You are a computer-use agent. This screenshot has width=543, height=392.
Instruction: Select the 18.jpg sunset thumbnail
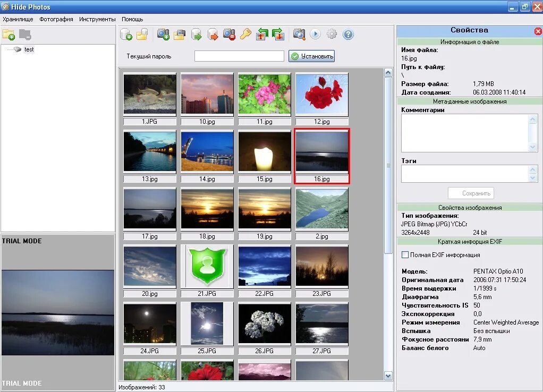(x=207, y=209)
